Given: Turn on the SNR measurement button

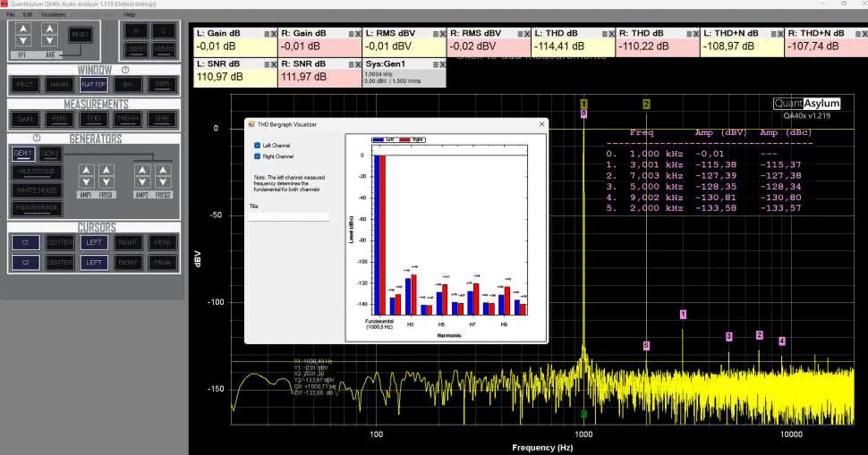Looking at the screenshot, I should [x=162, y=119].
